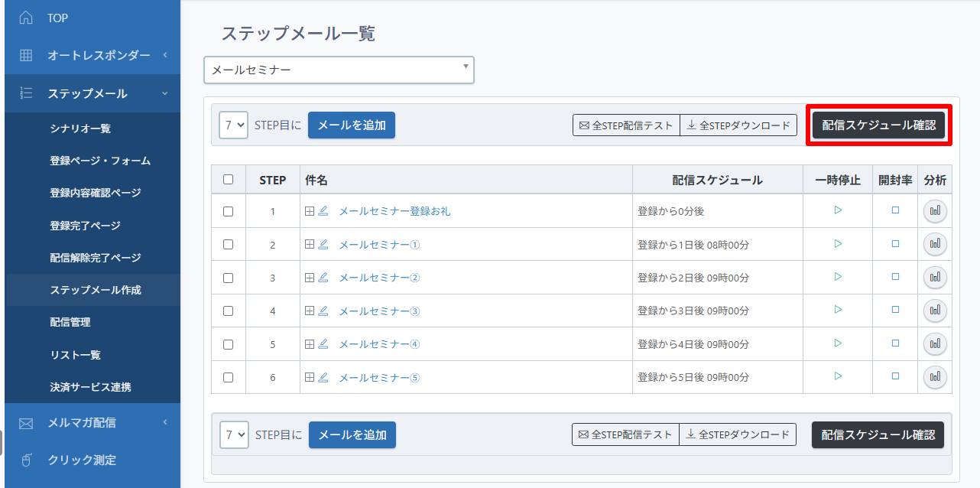Image resolution: width=980 pixels, height=488 pixels.
Task: Click the 一時停止 play icon for メールセミナー登録お礼
Action: [x=838, y=210]
